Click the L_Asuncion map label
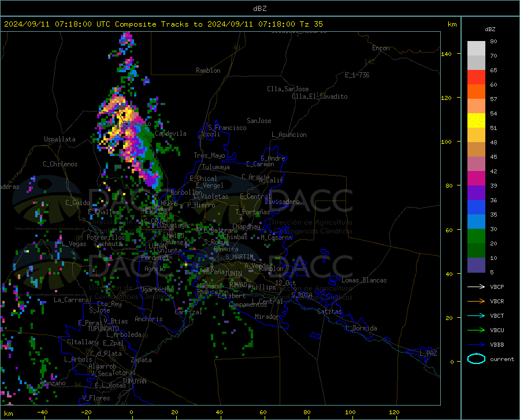Screen dimensions: 520x420 289,135
